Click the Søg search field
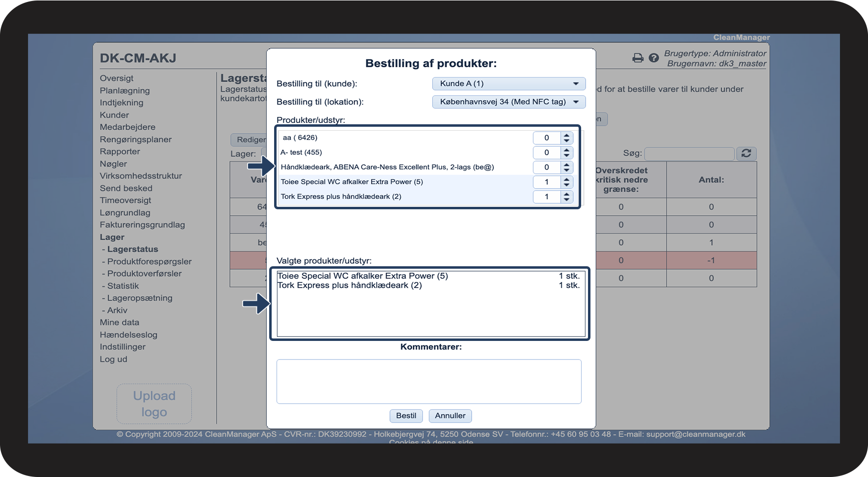The height and width of the screenshot is (477, 868). tap(689, 154)
